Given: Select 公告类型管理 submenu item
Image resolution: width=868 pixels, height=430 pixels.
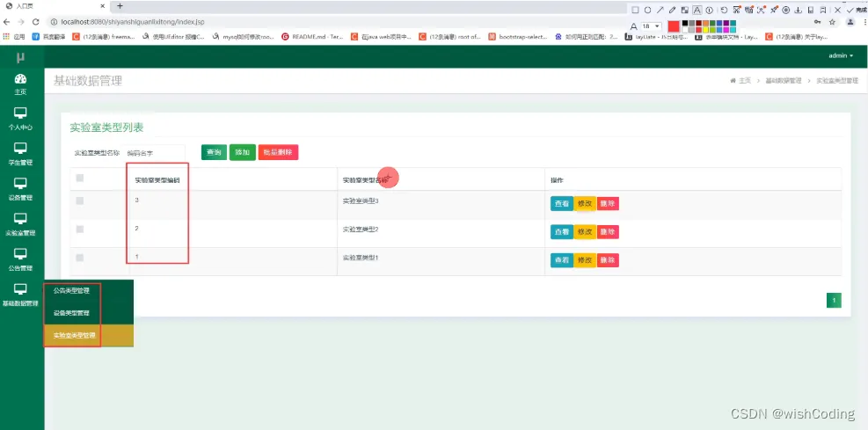Looking at the screenshot, I should 71,290.
